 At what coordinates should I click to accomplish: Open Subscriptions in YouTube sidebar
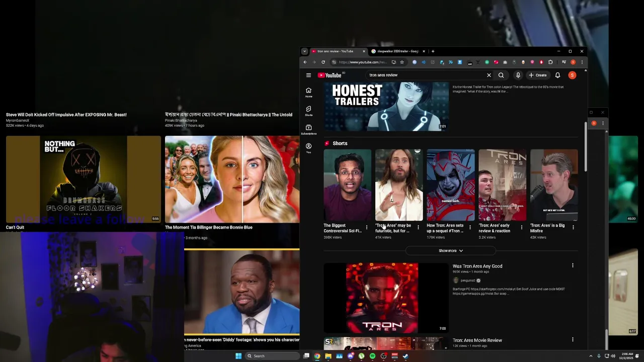pos(308,129)
